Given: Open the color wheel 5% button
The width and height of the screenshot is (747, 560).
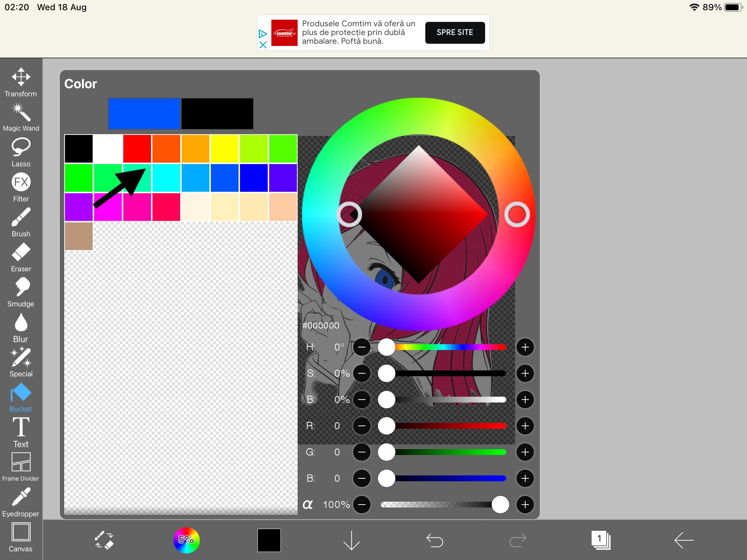Looking at the screenshot, I should point(186,540).
